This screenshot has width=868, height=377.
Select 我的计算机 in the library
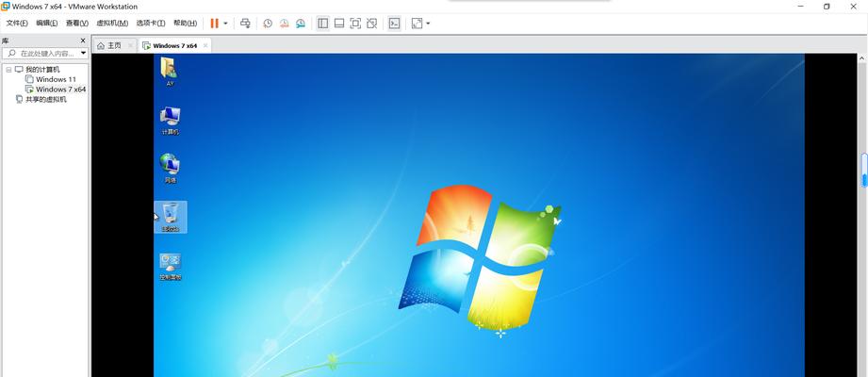[42, 70]
